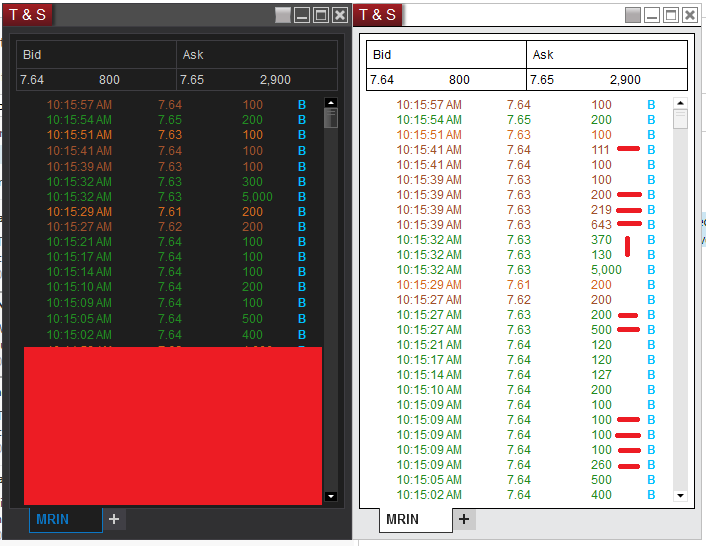Select the 10:15:10 AM trade in the dark window
The image size is (706, 546).
pyautogui.click(x=176, y=287)
